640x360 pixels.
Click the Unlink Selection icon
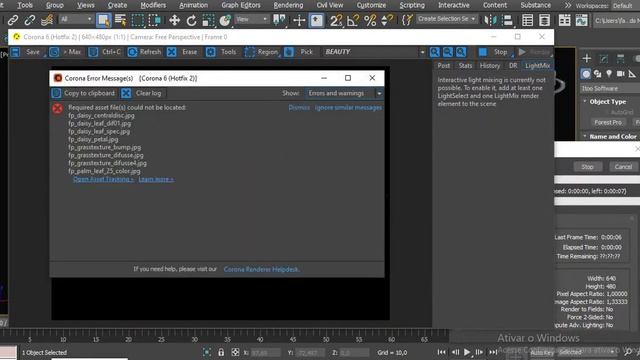pyautogui.click(x=29, y=20)
